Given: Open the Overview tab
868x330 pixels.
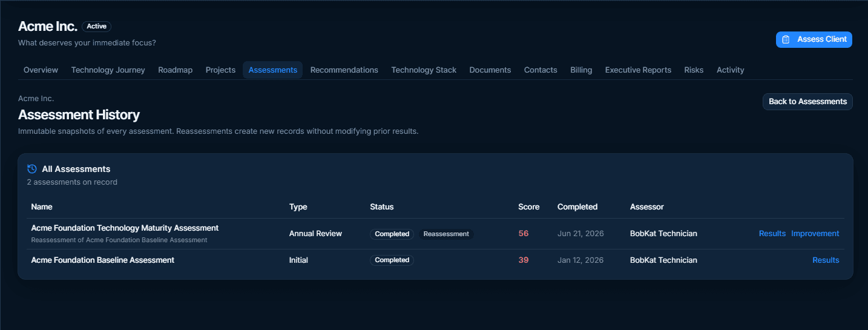Looking at the screenshot, I should coord(41,70).
